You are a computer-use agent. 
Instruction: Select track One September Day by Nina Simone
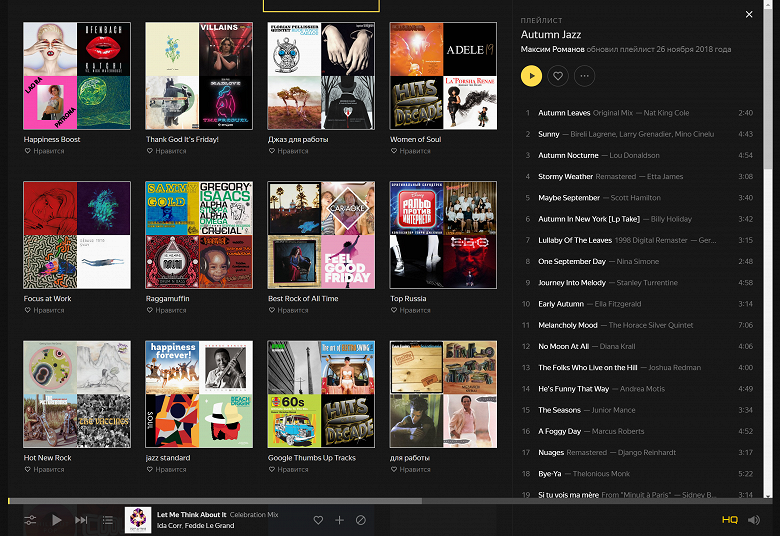[639, 261]
